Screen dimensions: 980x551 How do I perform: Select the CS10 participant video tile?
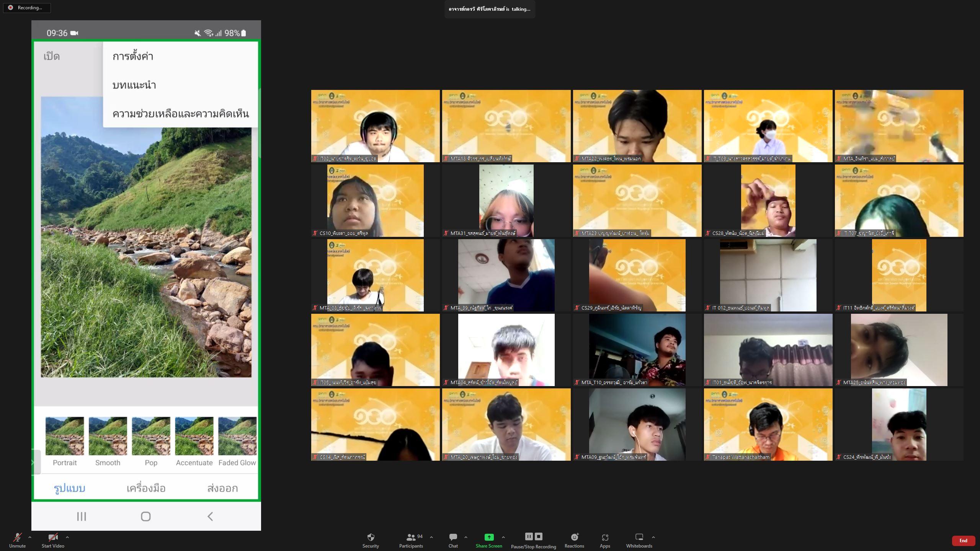click(376, 201)
